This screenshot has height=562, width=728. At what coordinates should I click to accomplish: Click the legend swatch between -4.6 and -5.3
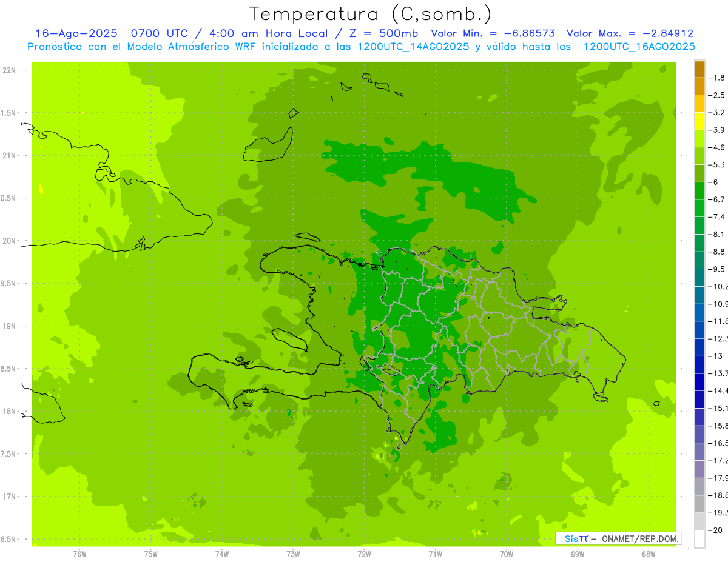point(699,156)
